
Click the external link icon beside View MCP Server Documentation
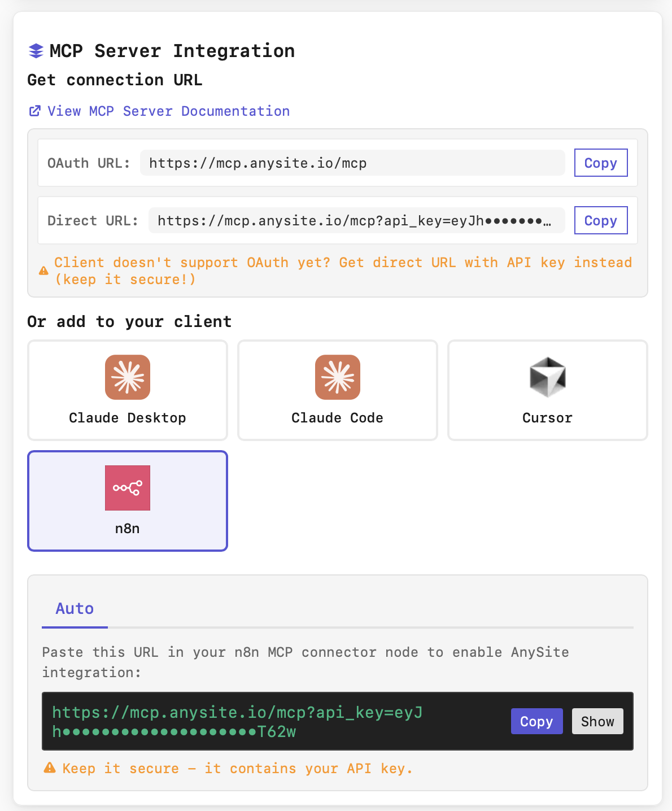[34, 111]
